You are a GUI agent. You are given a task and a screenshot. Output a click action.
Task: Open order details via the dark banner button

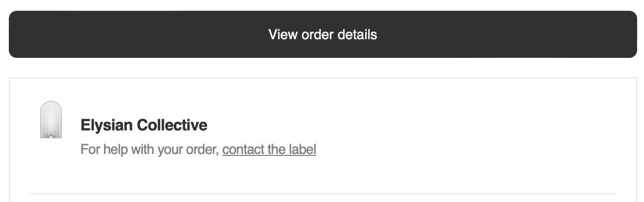point(322,34)
